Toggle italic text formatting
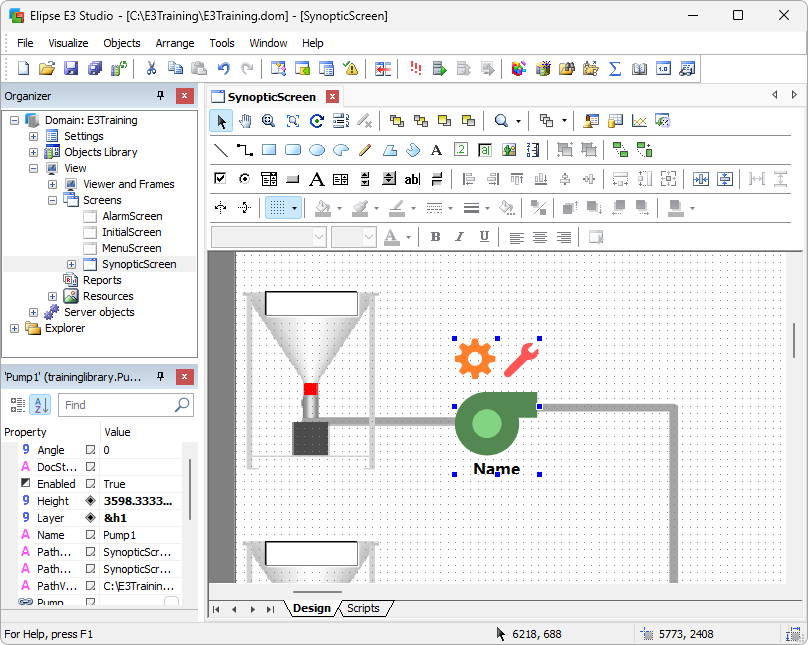808x645 pixels. 460,237
